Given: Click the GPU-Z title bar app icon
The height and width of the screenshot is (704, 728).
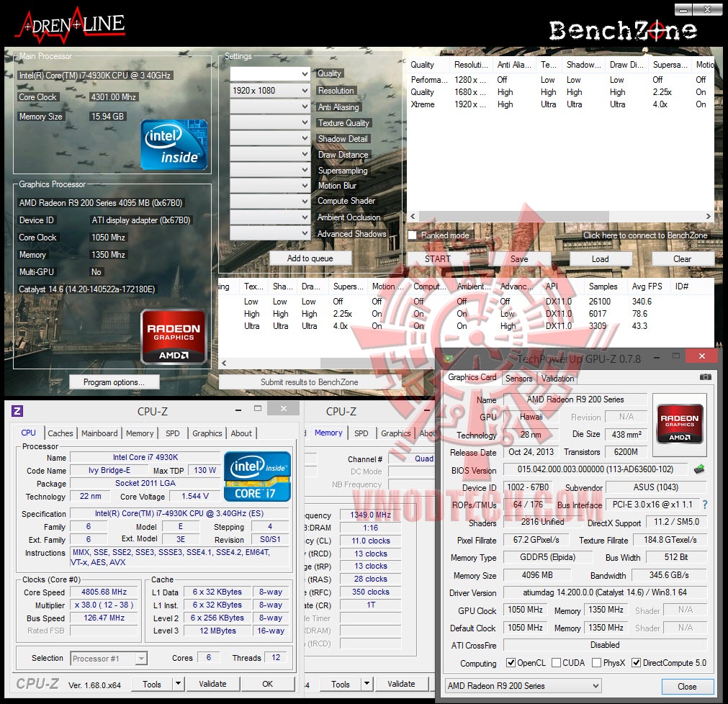Looking at the screenshot, I should coord(449,358).
